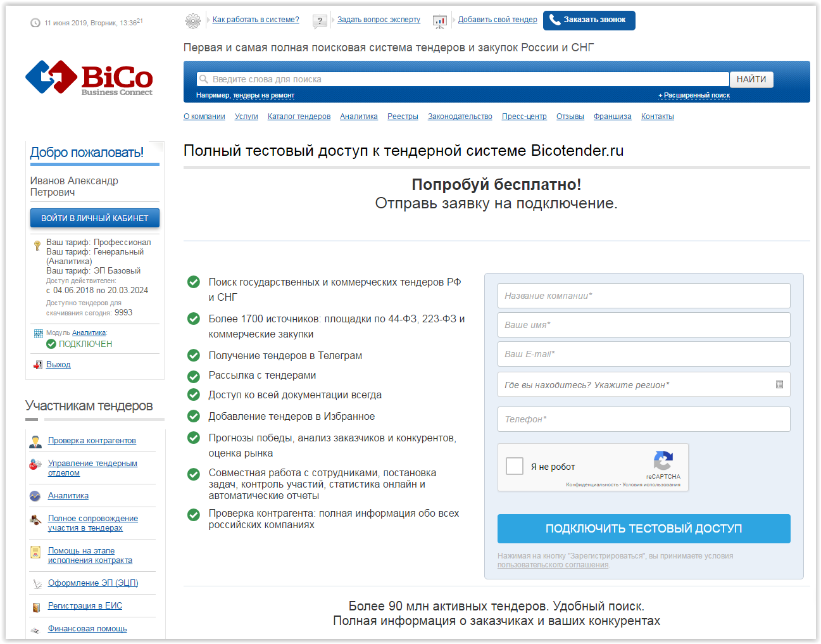Viewport: 821px width, 644px height.
Task: Focus the 'Телефон' input field
Action: [644, 419]
